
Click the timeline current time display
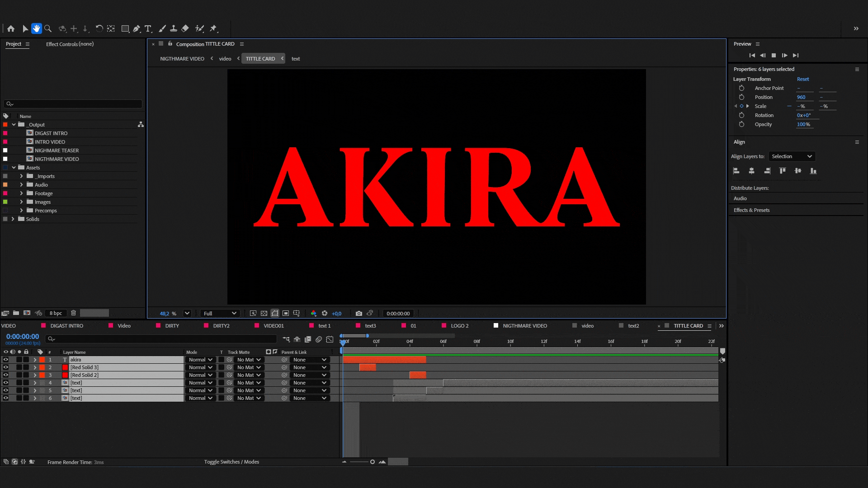23,337
